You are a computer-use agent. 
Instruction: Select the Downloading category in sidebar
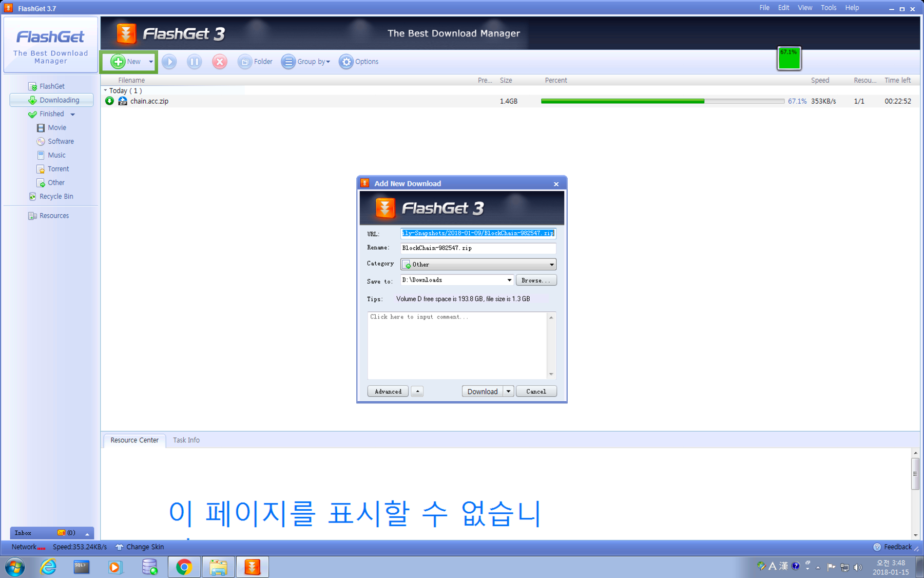[51, 100]
